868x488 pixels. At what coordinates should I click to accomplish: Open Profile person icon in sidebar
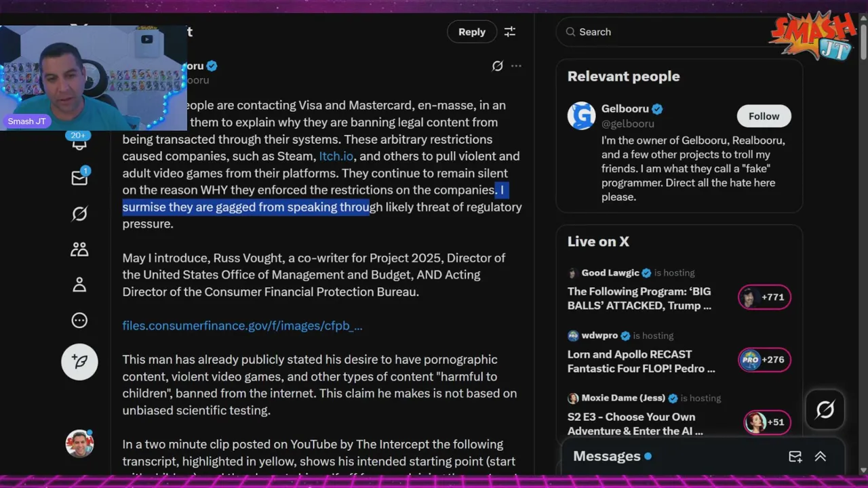pyautogui.click(x=79, y=285)
